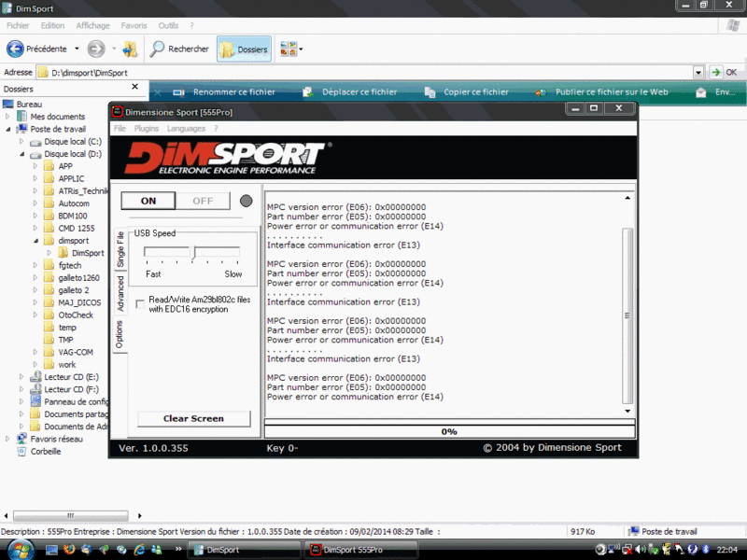Click the Précédente back arrow icon
747x560 pixels.
(15, 49)
